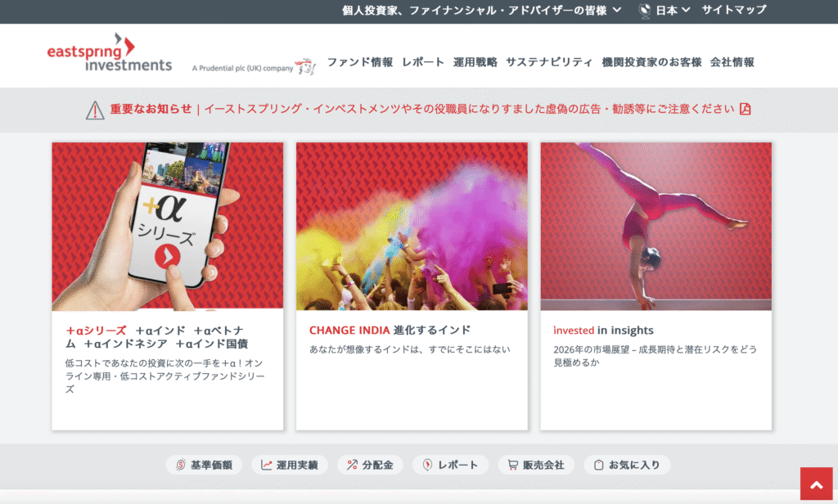Click the 基準価額 coin icon

tap(181, 465)
